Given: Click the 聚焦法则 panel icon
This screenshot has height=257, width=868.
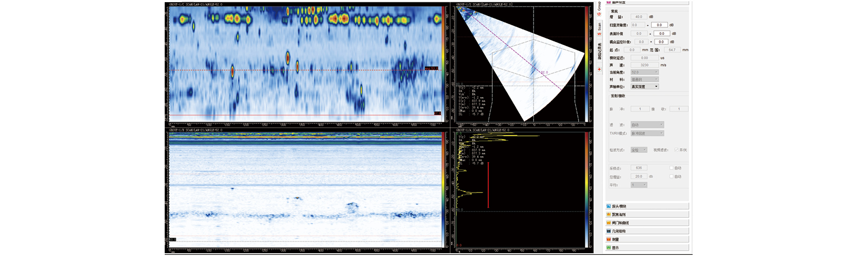Looking at the screenshot, I should coord(609,215).
